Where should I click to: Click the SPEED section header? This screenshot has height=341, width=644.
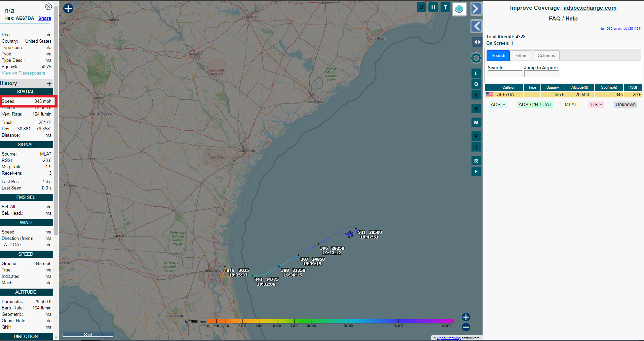point(27,254)
